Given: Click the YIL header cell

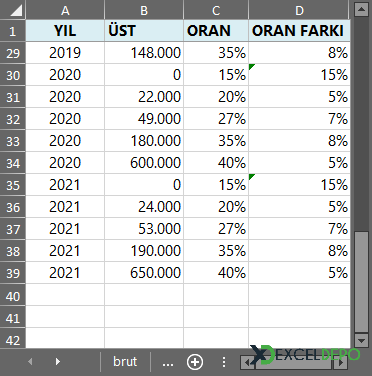Looking at the screenshot, I should (x=65, y=31).
